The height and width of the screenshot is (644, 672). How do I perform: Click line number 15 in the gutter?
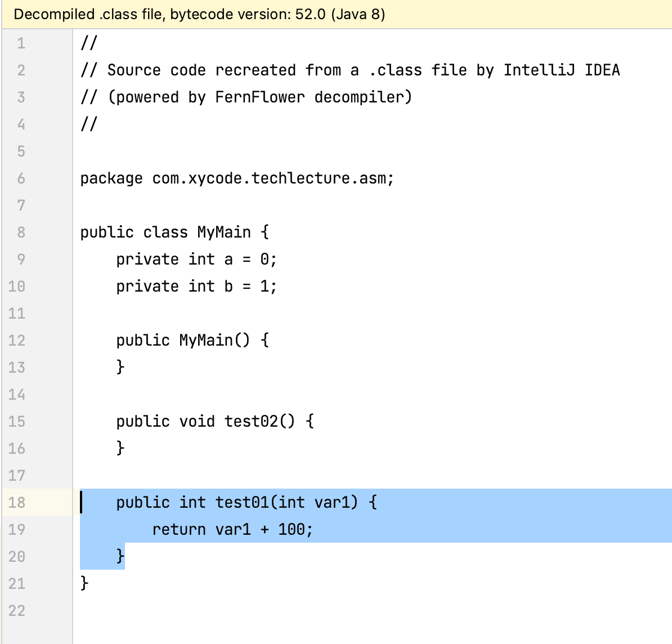tap(17, 421)
